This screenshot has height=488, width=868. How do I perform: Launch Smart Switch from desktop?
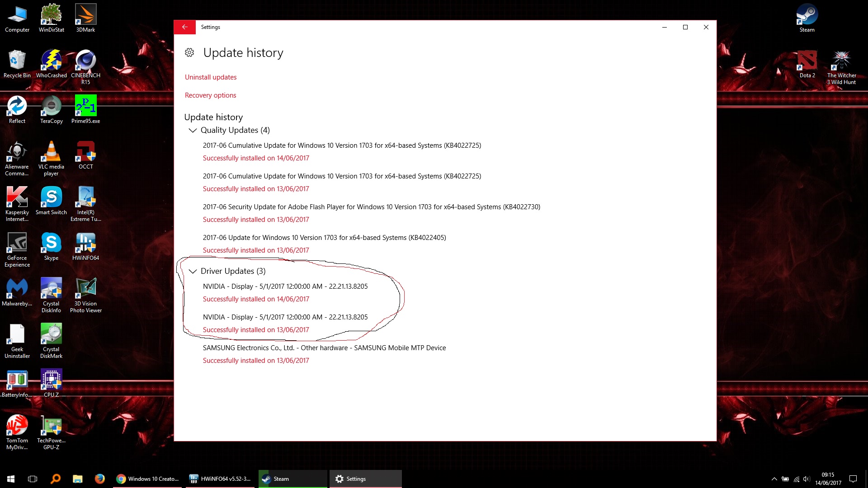click(52, 201)
